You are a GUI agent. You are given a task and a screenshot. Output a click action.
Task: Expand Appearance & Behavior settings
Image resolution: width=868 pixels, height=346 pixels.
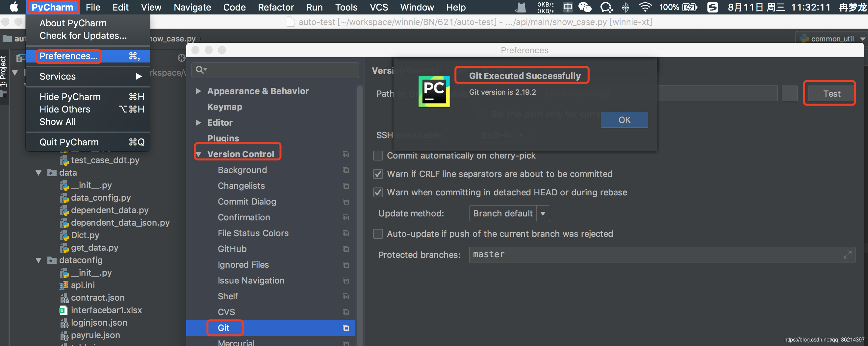tap(198, 91)
